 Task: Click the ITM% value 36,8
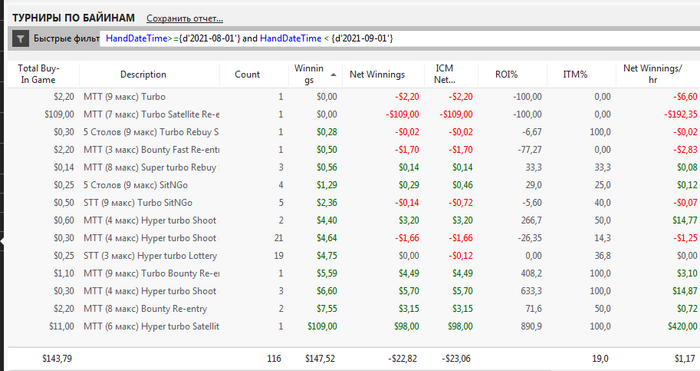pos(602,256)
